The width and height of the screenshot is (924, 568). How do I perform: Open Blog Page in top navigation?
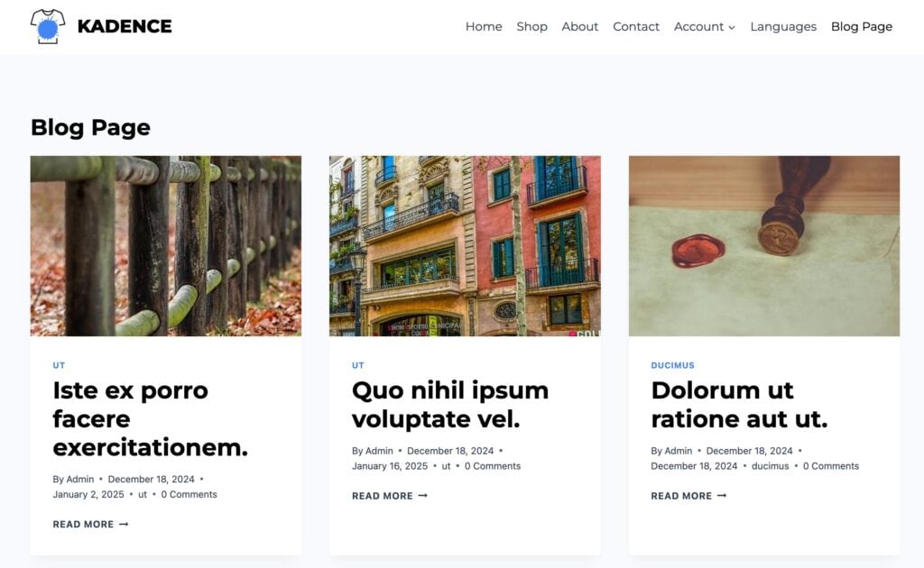pyautogui.click(x=861, y=27)
